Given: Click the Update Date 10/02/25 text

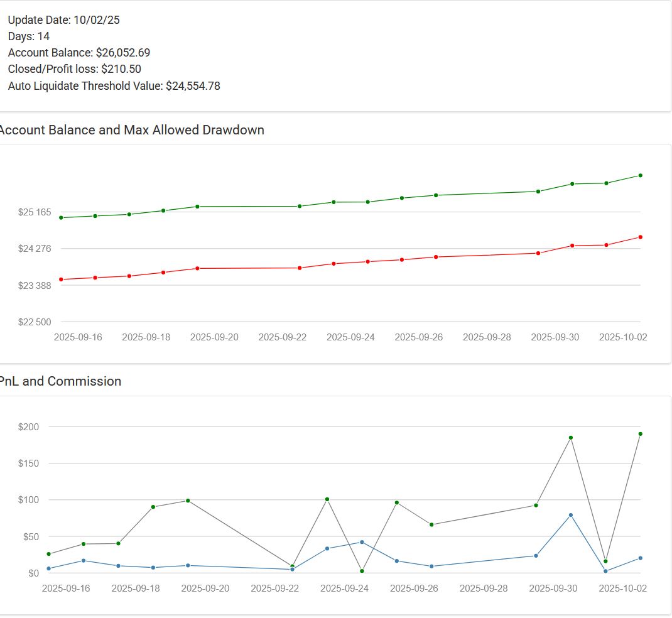Looking at the screenshot, I should click(64, 20).
